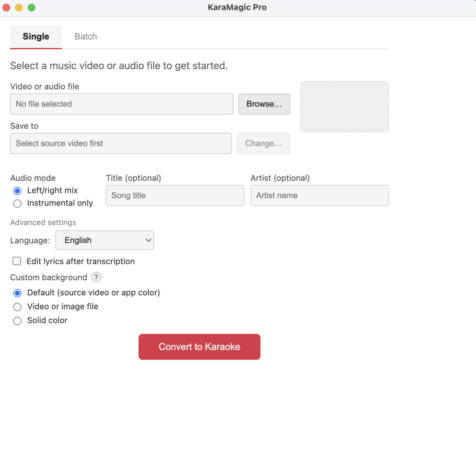Choose Default background option

(x=17, y=293)
